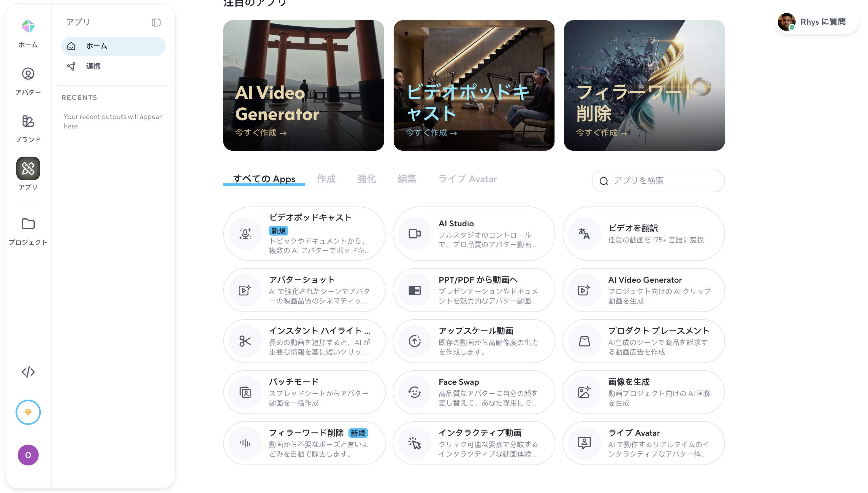The height and width of the screenshot is (493, 868).
Task: Open the ビデオポッドキャスト featured banner
Action: [x=474, y=85]
